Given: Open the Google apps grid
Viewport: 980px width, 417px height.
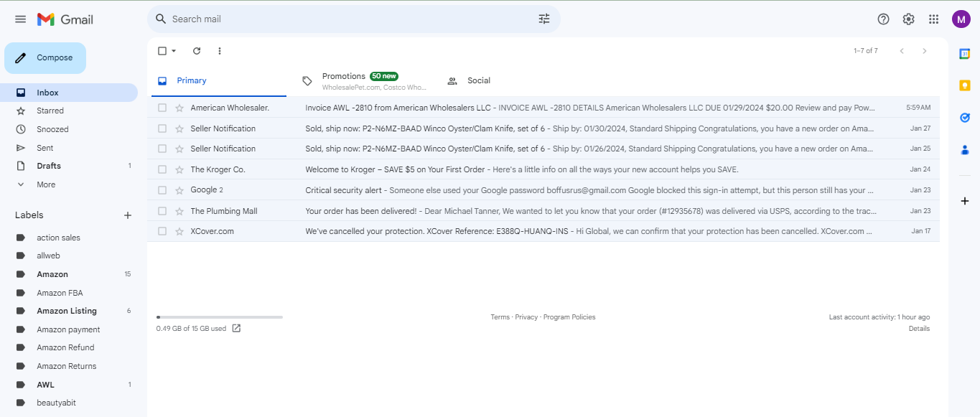Looking at the screenshot, I should point(933,19).
